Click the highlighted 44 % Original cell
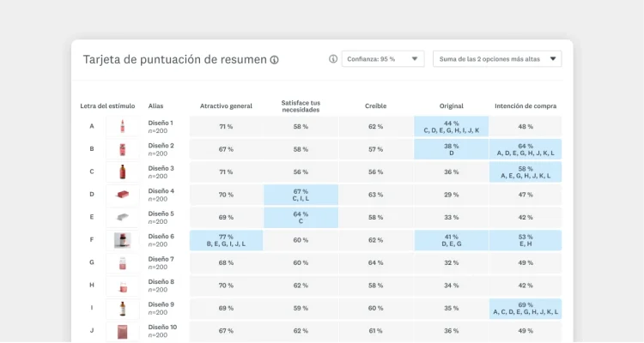 tap(451, 127)
